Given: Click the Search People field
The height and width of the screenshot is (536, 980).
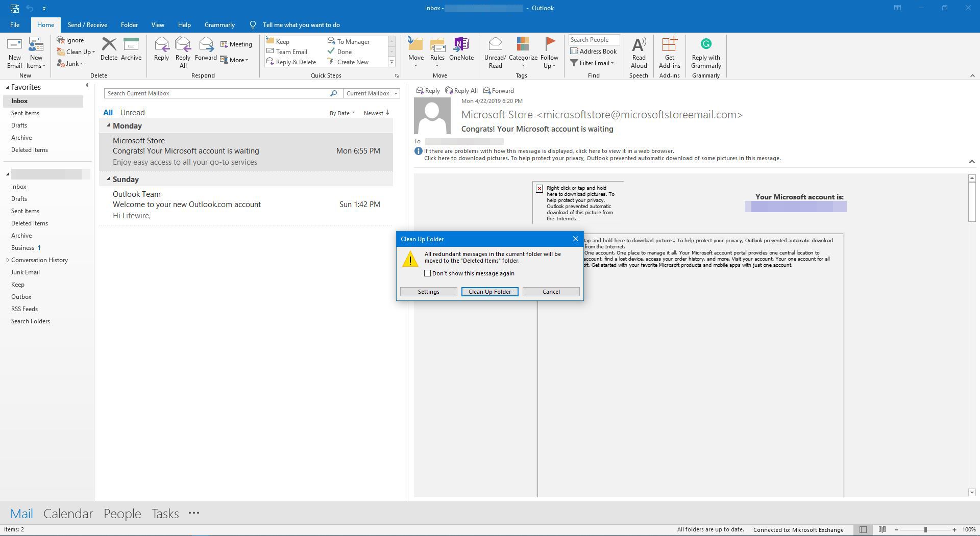Looking at the screenshot, I should click(x=594, y=40).
